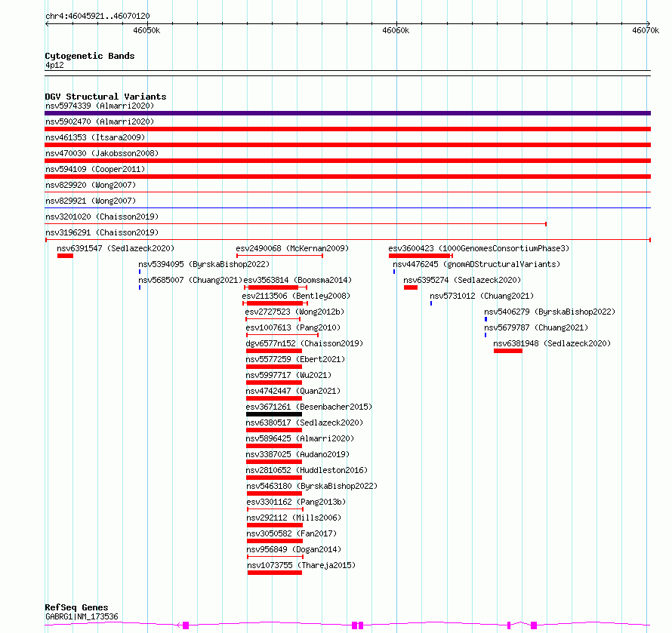This screenshot has width=672, height=633.
Task: Open variant esv3563814 (Boomsma2014)
Action: click(297, 280)
